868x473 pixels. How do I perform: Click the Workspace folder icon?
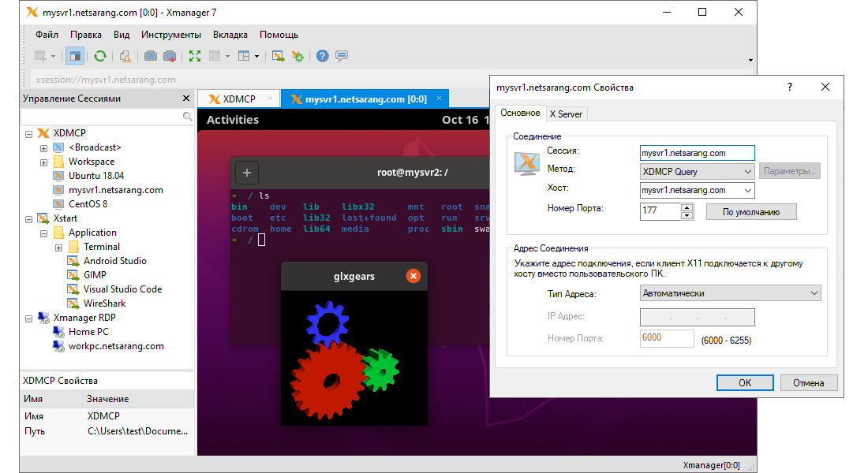[58, 162]
